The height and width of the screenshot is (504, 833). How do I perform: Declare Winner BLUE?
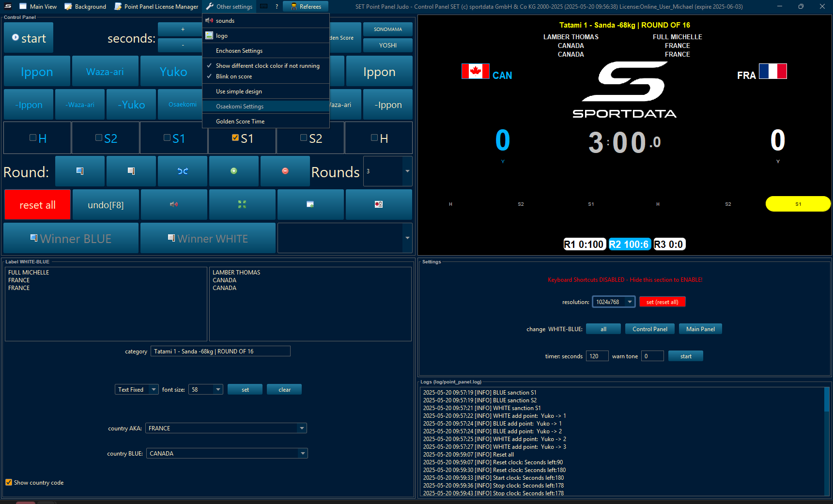[71, 238]
